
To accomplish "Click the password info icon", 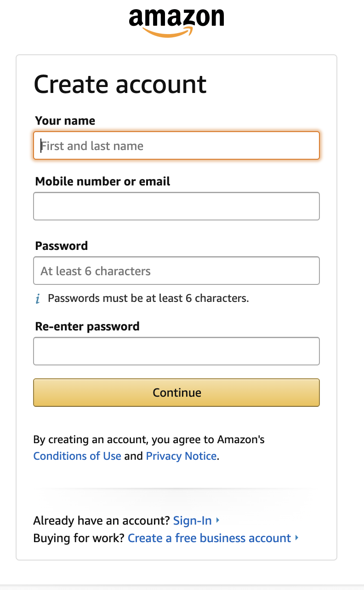I will 38,298.
